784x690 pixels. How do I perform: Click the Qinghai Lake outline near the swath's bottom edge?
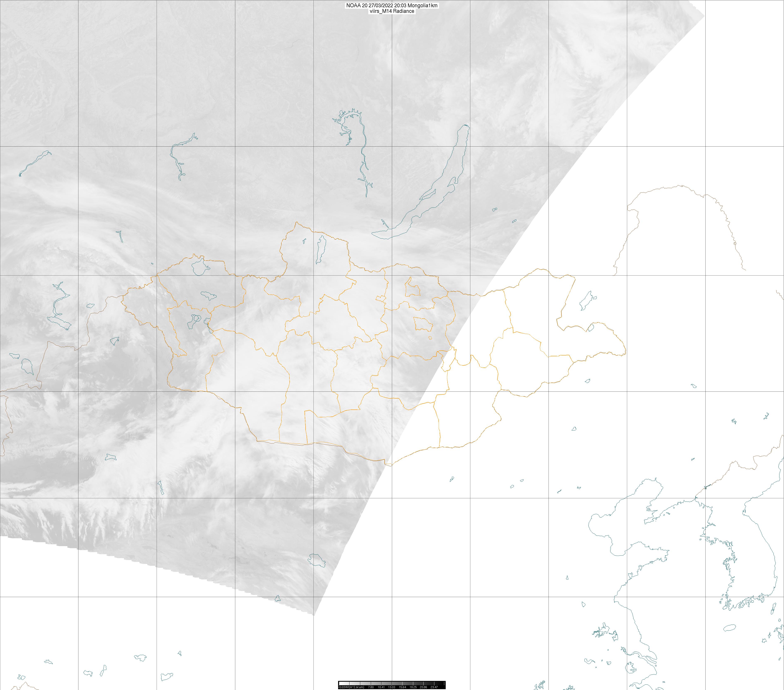(316, 560)
